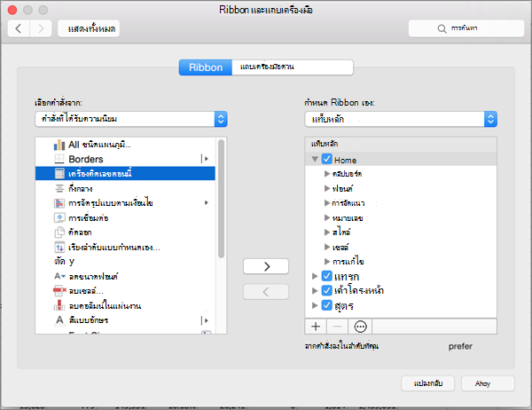Expand the ฟอนต์ group
Image resolution: width=532 pixels, height=410 pixels.
(x=327, y=188)
